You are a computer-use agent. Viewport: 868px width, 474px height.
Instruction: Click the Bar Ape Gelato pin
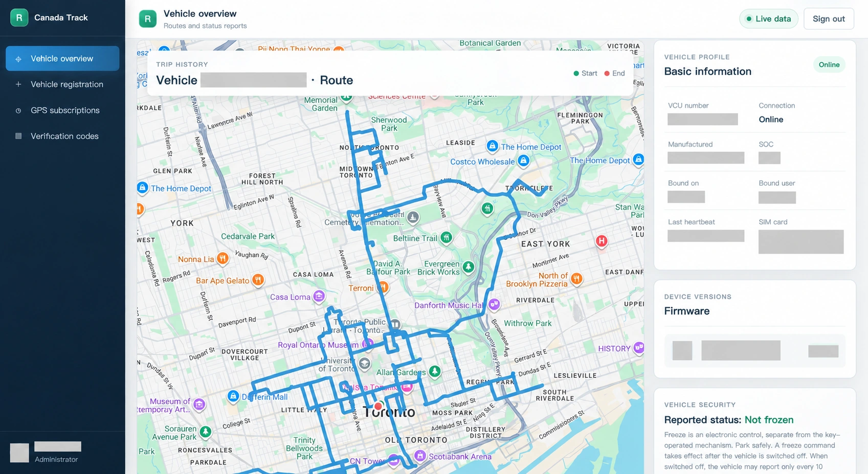(x=258, y=280)
